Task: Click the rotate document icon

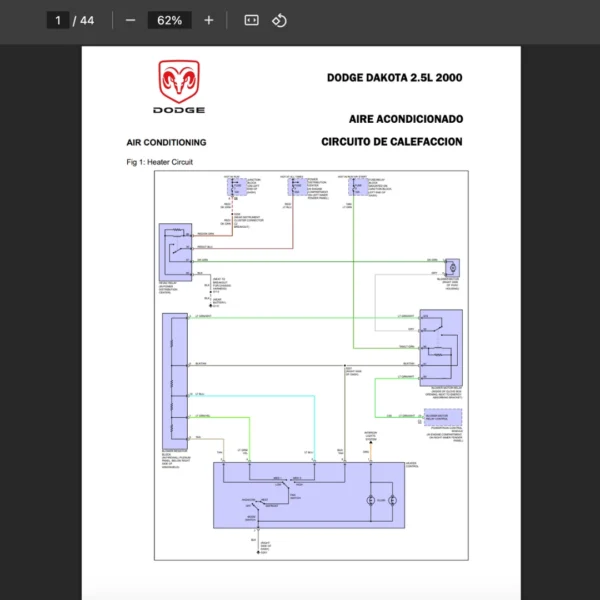Action: coord(279,20)
